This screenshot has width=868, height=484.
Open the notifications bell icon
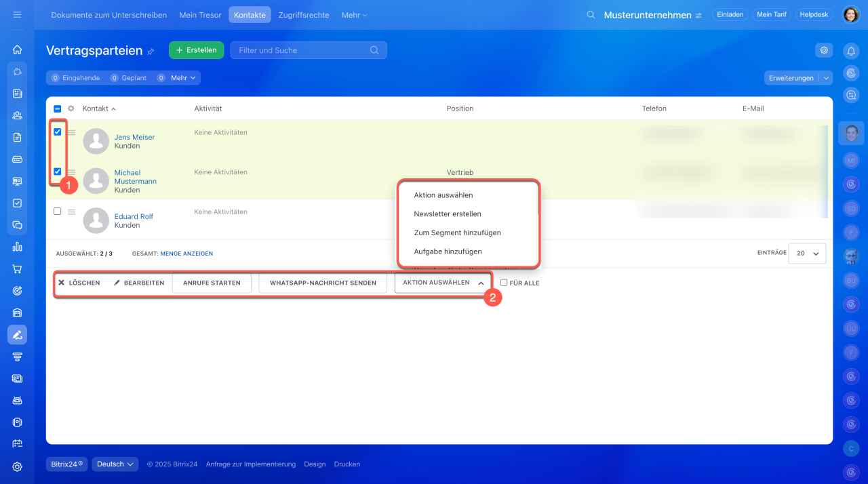[851, 50]
